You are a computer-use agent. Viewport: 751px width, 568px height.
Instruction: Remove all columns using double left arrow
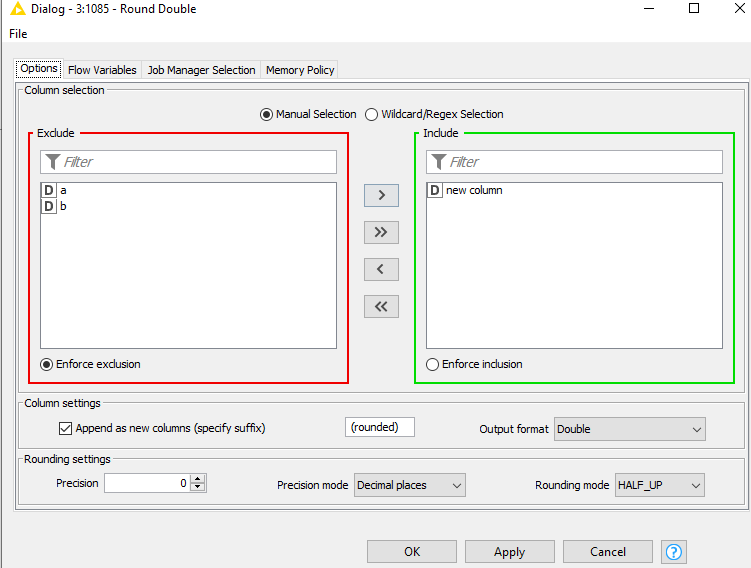pos(381,307)
